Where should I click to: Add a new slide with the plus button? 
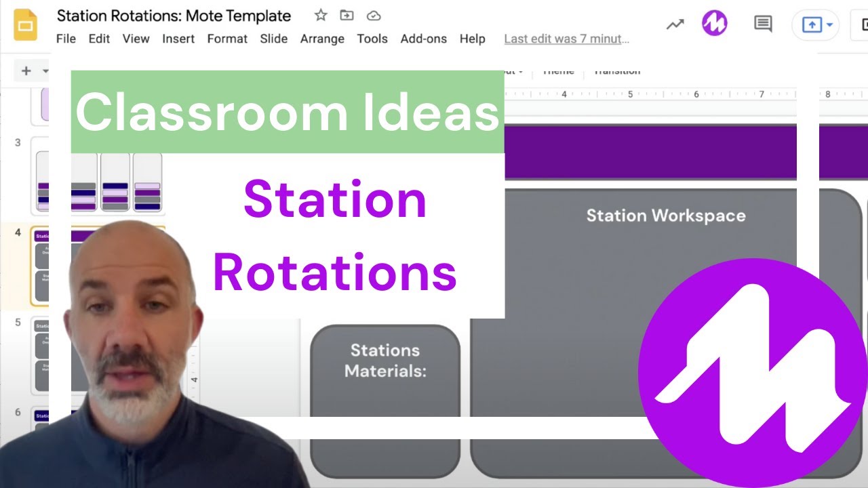tap(26, 70)
